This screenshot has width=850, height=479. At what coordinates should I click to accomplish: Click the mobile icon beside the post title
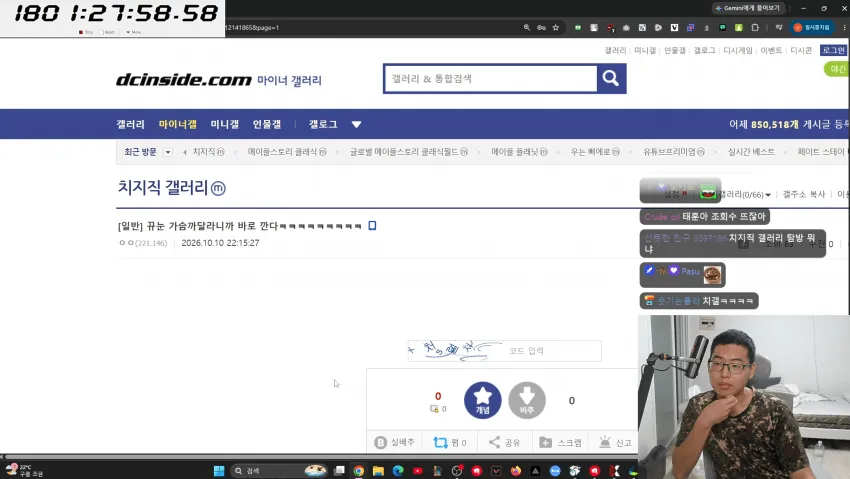click(x=372, y=225)
